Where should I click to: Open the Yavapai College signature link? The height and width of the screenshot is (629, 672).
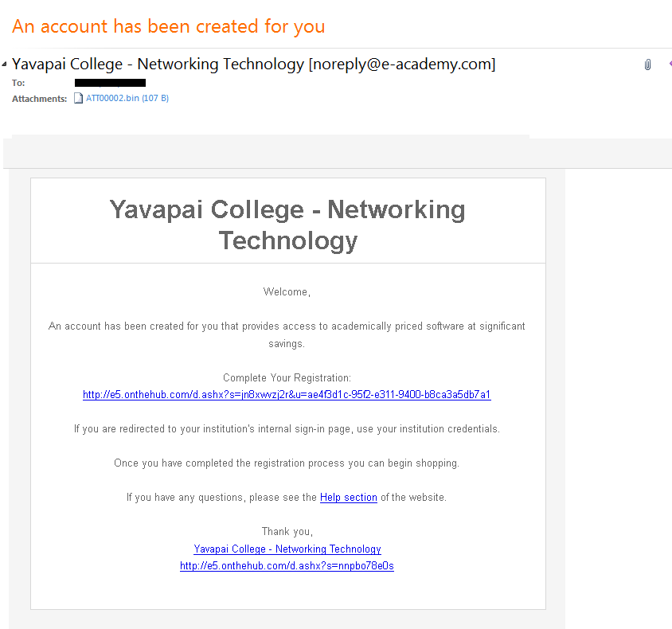pyautogui.click(x=287, y=549)
